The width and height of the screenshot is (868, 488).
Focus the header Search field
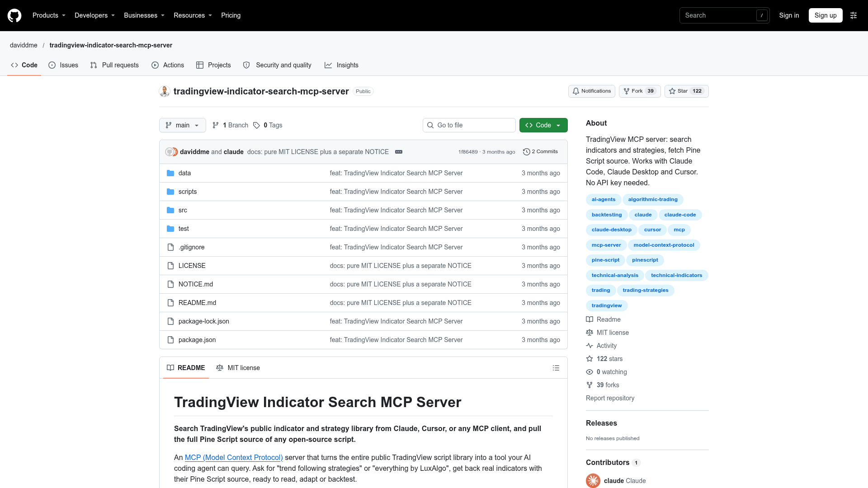pyautogui.click(x=724, y=15)
